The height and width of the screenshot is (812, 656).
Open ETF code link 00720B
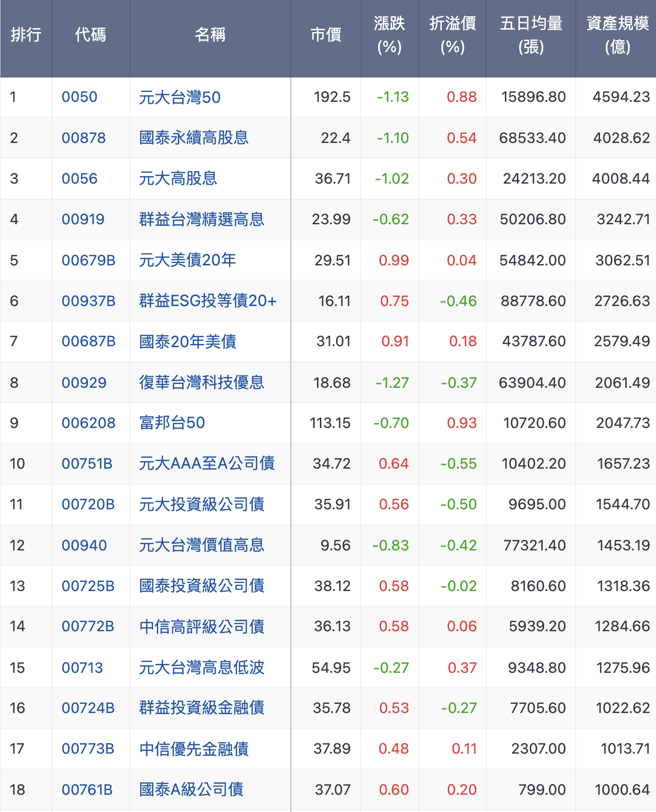pyautogui.click(x=88, y=504)
